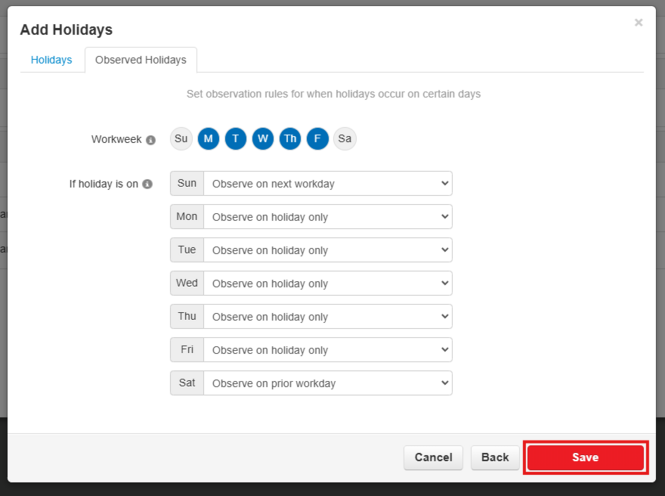
Task: Click the info icon next to Workweek
Action: (x=151, y=140)
